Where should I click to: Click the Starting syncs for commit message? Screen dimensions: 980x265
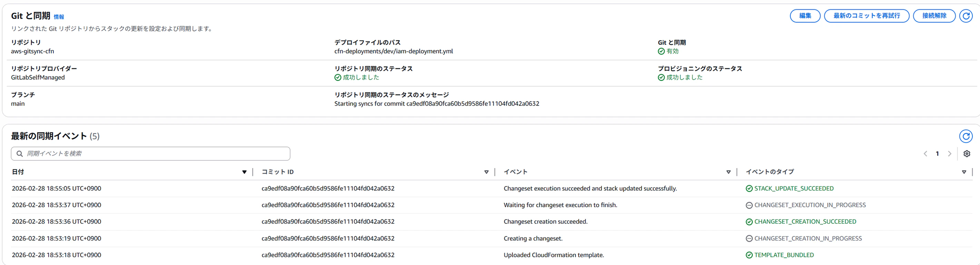tap(437, 104)
